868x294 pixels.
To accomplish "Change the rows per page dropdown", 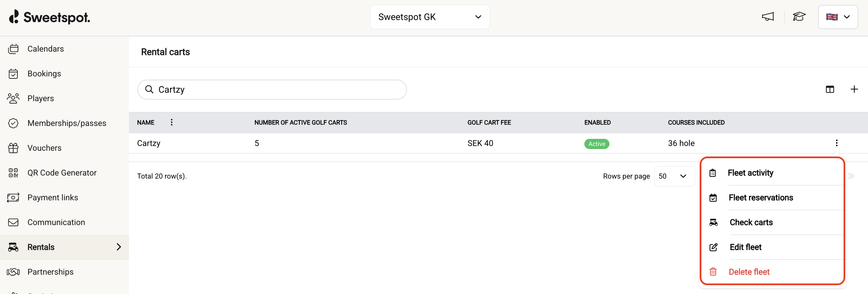I will click(x=674, y=176).
